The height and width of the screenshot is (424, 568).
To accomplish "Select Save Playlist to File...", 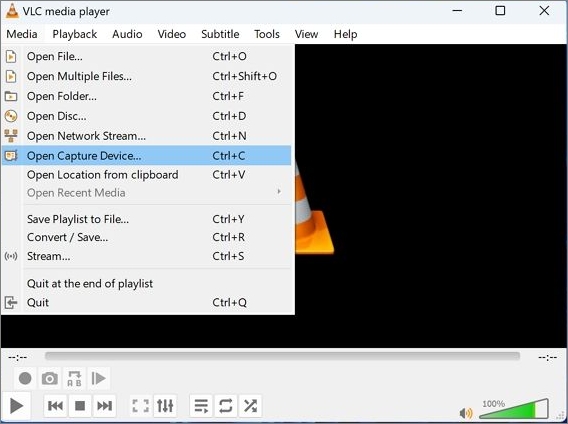I will 146,219.
